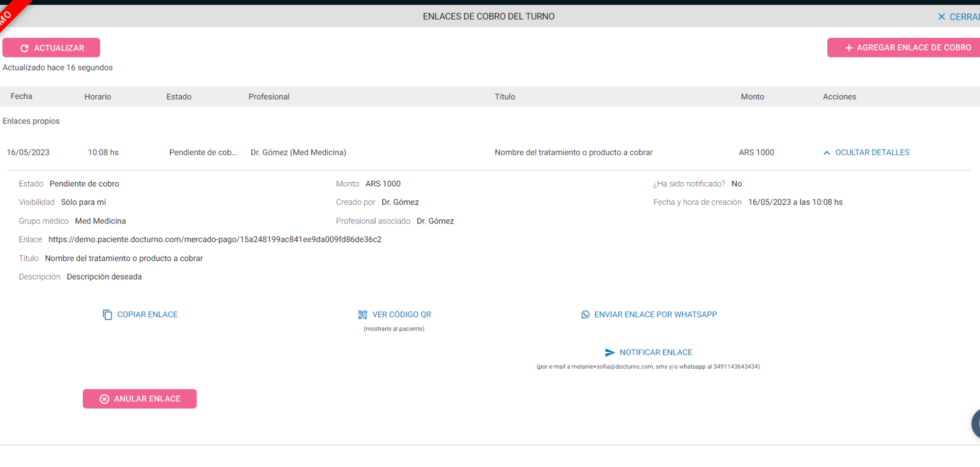Image resolution: width=980 pixels, height=467 pixels.
Task: Click the ACTUALIZAR button label
Action: coord(59,48)
